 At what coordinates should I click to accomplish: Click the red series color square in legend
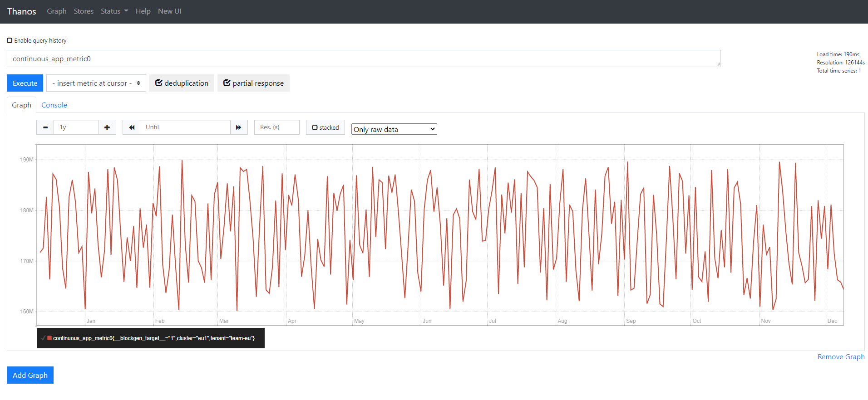tap(49, 338)
